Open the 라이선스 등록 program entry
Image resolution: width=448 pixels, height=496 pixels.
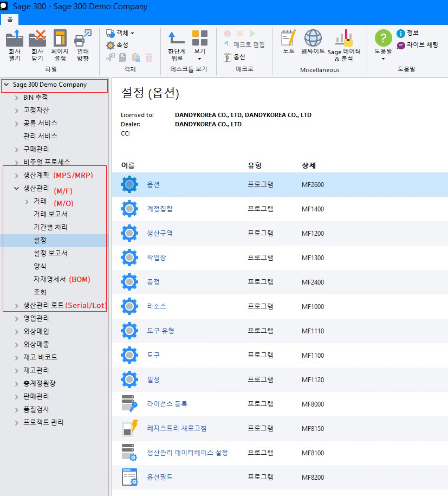pyautogui.click(x=167, y=404)
